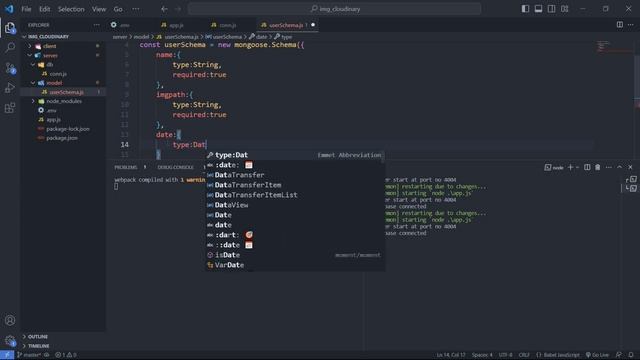Close the bottom panel
Viewport: 640px width, 360px height.
(630, 167)
